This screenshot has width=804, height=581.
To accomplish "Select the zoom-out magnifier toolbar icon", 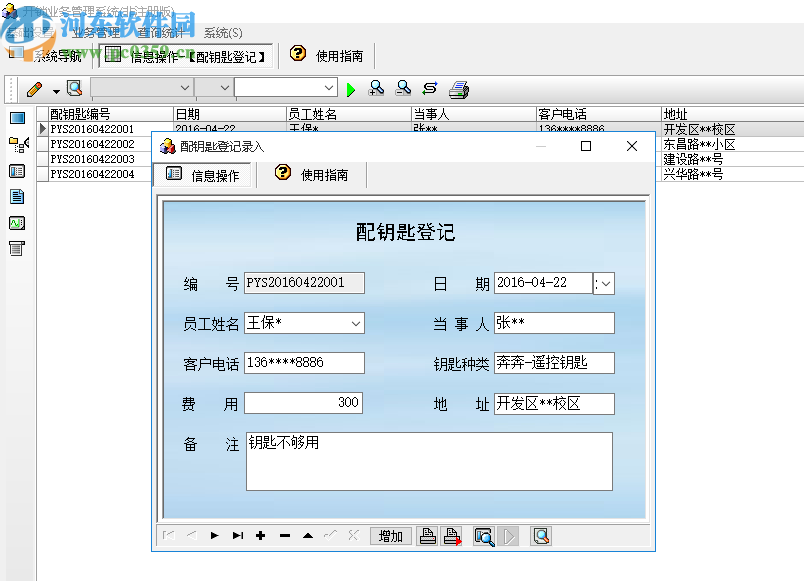I will point(403,88).
